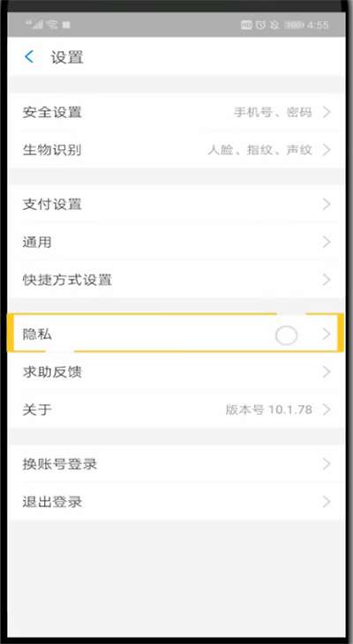Image resolution: width=353 pixels, height=644 pixels.
Task: Expand chevron beside 人脸、指纹、声纹
Action: (327, 149)
